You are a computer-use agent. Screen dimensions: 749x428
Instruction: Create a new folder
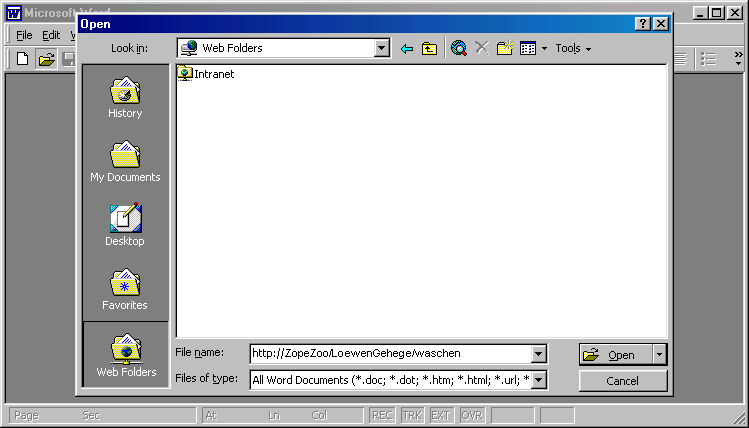504,48
